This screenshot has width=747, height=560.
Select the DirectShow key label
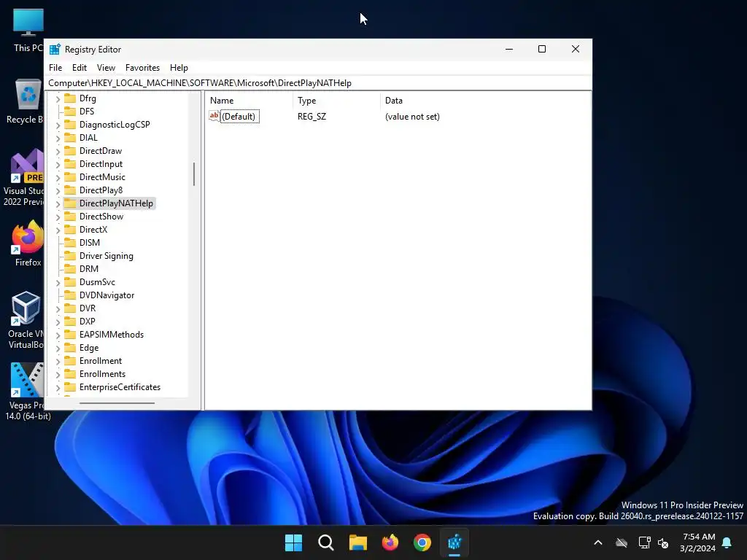click(x=101, y=217)
